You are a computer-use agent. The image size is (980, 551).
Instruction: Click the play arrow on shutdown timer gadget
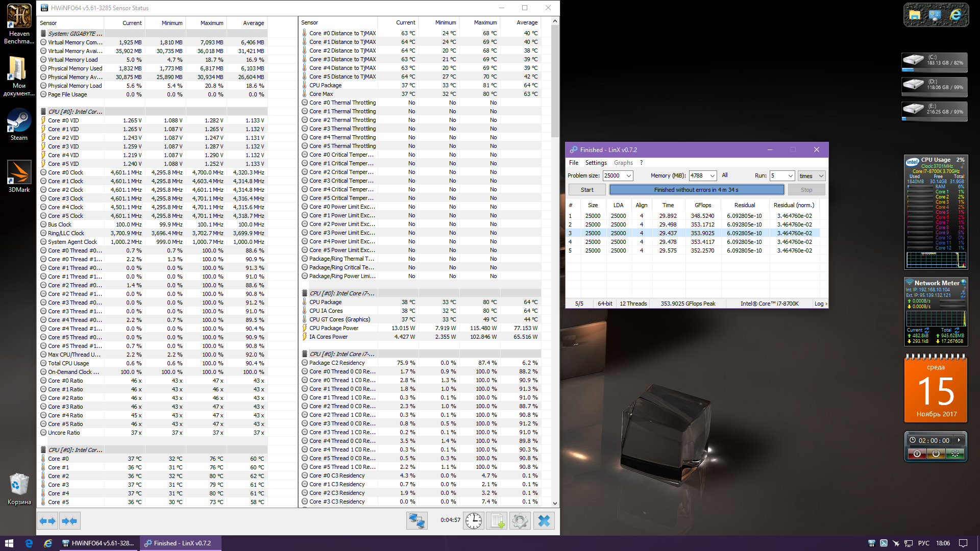[x=959, y=440]
